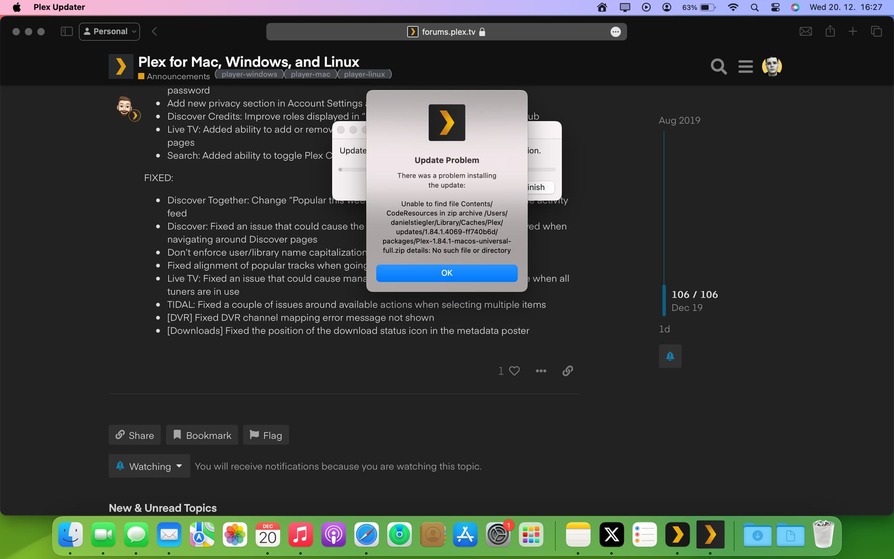The width and height of the screenshot is (894, 559).
Task: Open battery status in menu bar
Action: (699, 7)
